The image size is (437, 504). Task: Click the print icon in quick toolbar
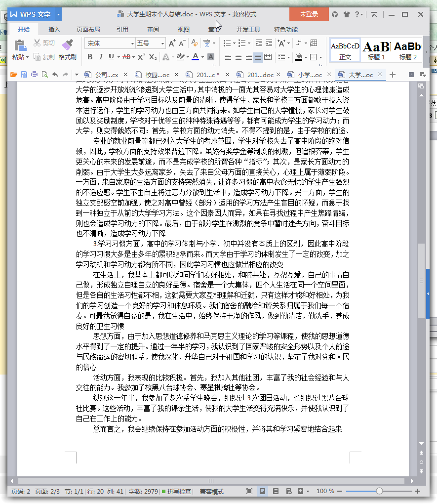(35, 75)
